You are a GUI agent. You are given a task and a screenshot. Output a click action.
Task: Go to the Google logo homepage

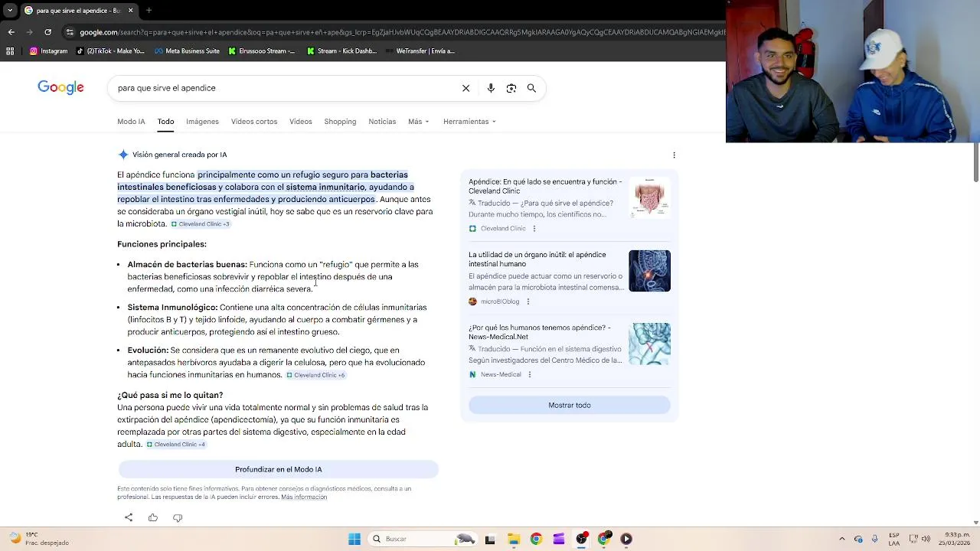click(x=60, y=87)
